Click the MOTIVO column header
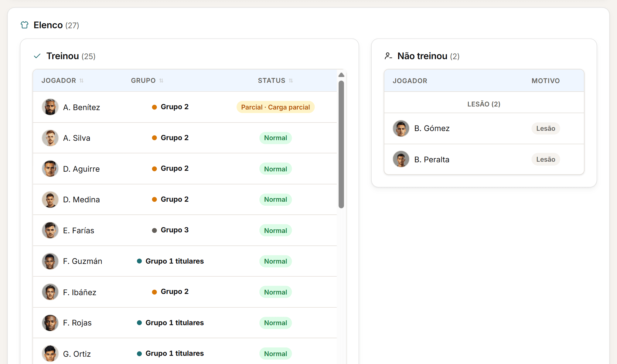The image size is (617, 364). tap(546, 81)
